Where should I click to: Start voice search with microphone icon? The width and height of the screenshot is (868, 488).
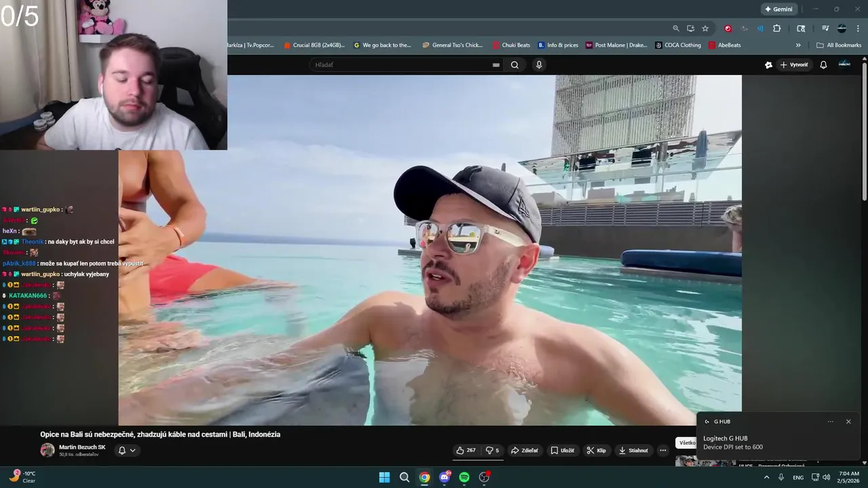pyautogui.click(x=539, y=65)
